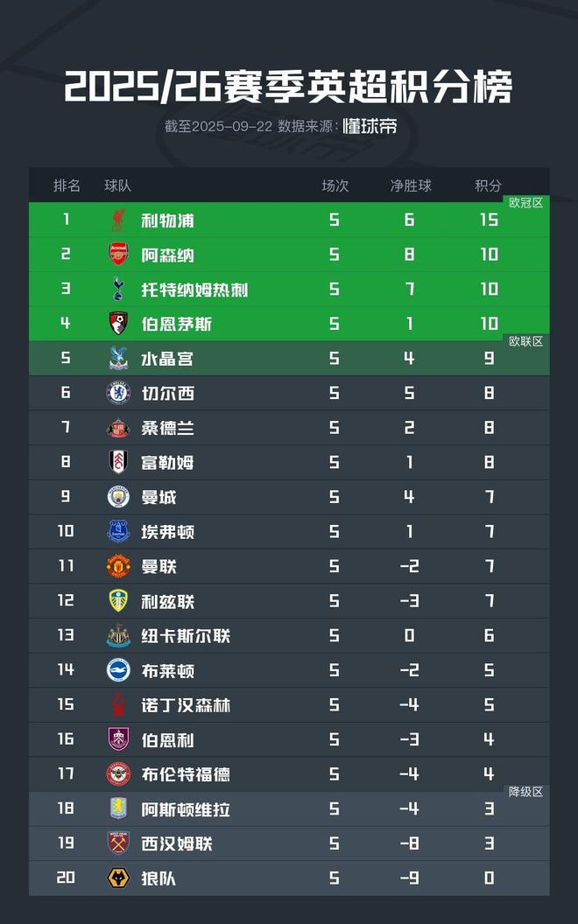Click the Bournemouth club crest
Image resolution: width=578 pixels, height=924 pixels.
tap(117, 324)
